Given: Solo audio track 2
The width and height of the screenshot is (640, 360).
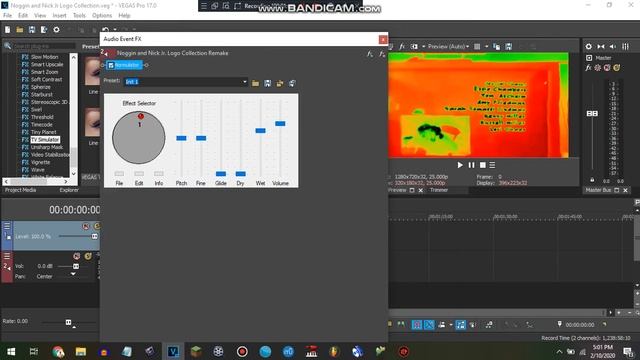Looking at the screenshot, I should click(88, 256).
